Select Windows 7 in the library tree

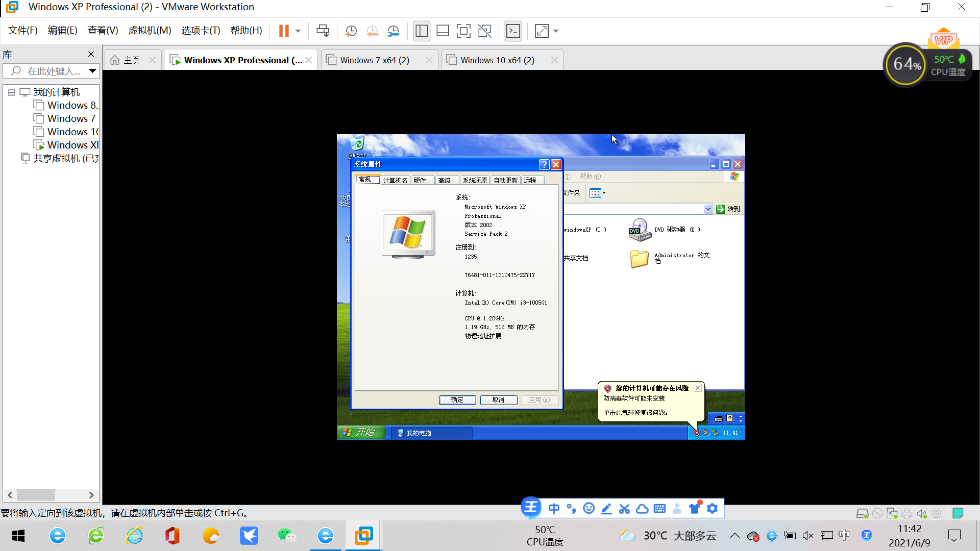[65, 119]
